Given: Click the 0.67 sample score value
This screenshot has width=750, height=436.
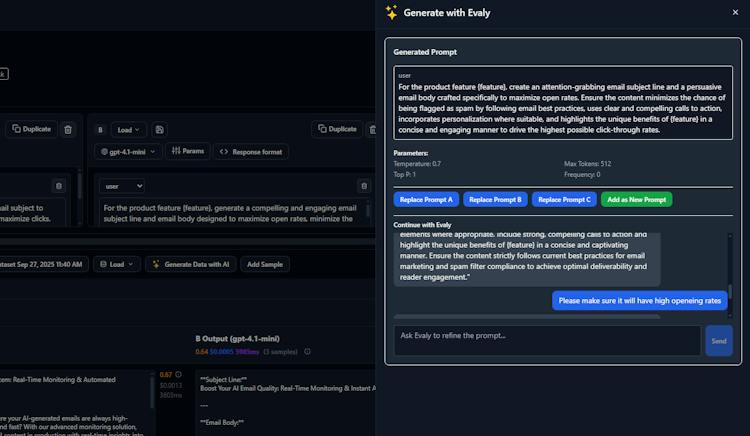Looking at the screenshot, I should click(x=165, y=375).
